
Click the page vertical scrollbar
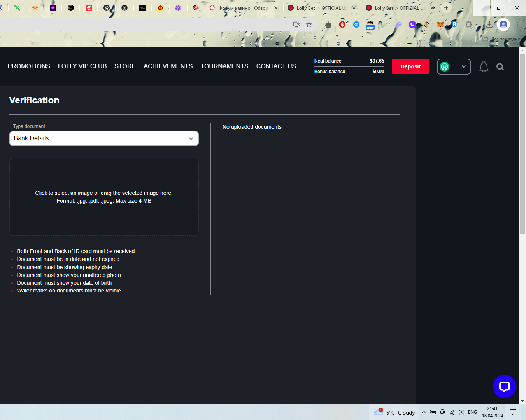pyautogui.click(x=522, y=156)
